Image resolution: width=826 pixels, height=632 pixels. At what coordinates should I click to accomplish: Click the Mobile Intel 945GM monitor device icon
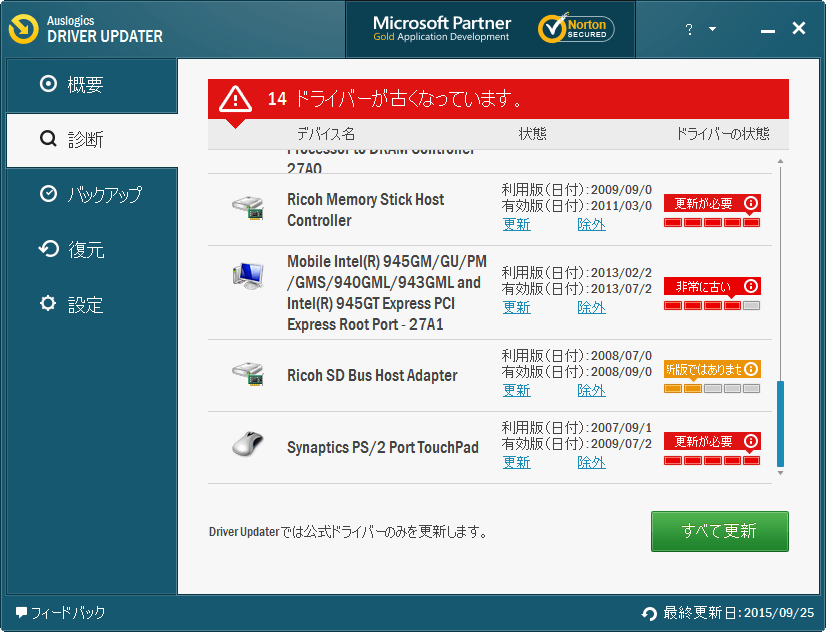click(248, 275)
